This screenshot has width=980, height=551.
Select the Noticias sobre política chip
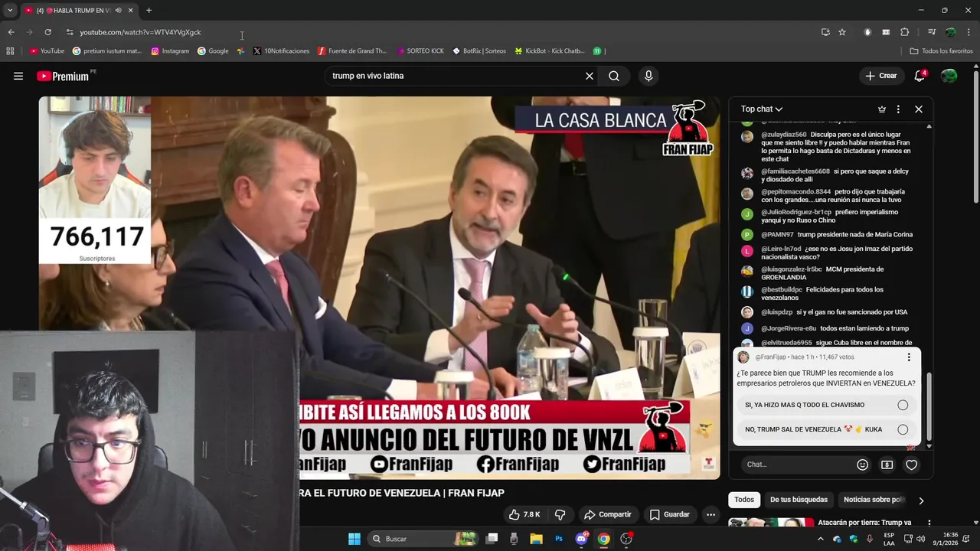pyautogui.click(x=874, y=500)
